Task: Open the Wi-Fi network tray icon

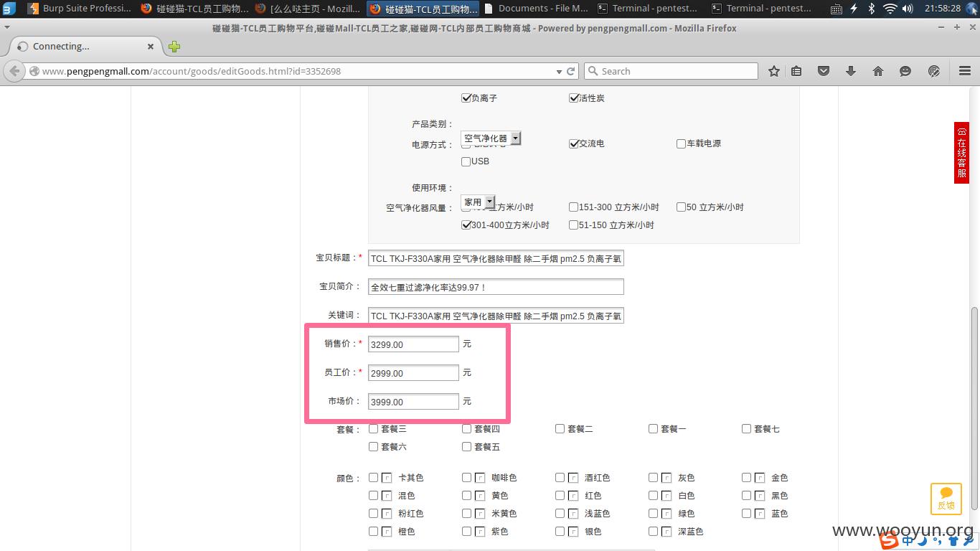Action: coord(890,9)
